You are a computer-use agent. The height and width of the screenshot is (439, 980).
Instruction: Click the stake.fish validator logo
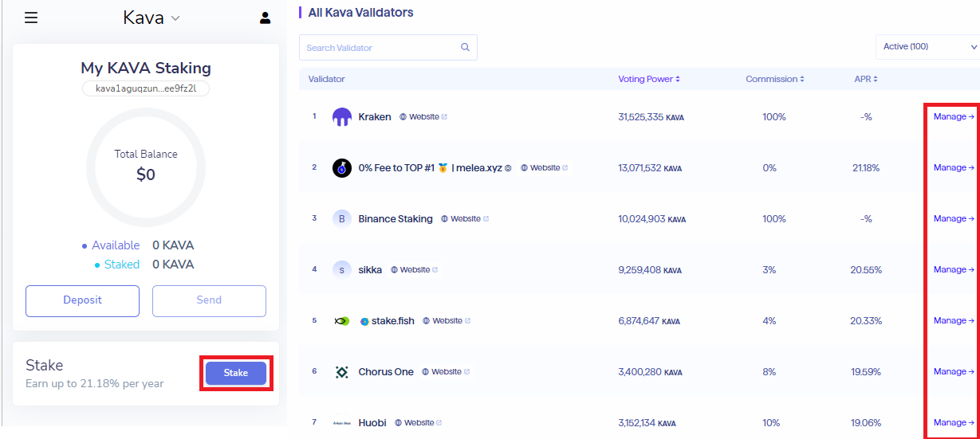(x=342, y=321)
